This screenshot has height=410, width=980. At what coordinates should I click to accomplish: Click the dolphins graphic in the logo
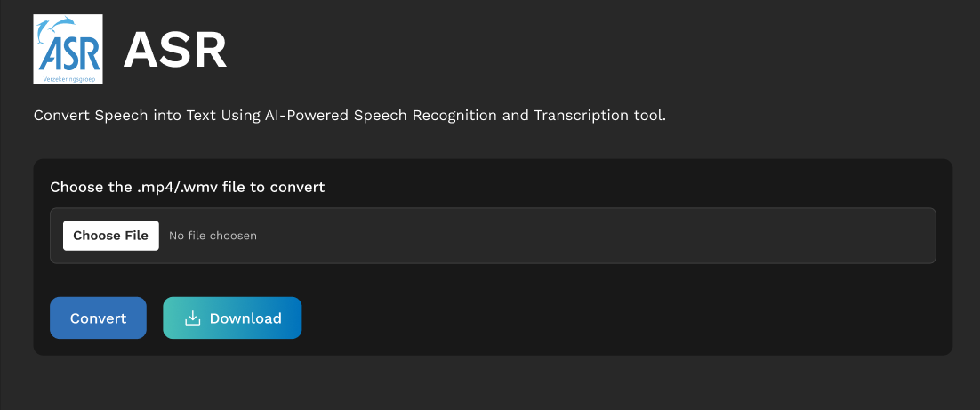71,28
